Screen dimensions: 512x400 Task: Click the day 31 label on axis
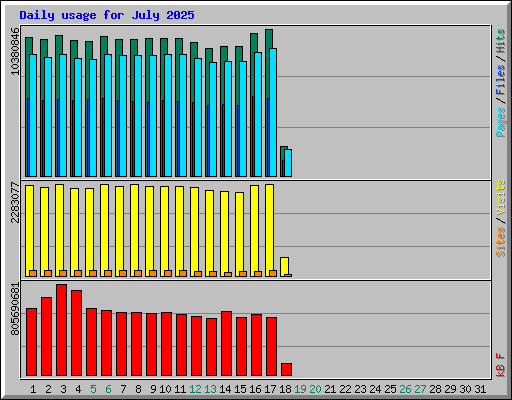click(x=480, y=389)
